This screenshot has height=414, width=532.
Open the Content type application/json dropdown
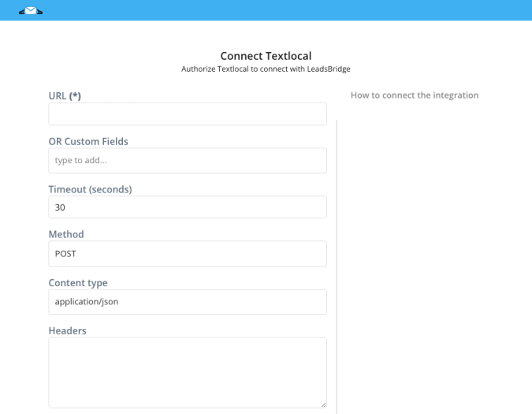[188, 302]
